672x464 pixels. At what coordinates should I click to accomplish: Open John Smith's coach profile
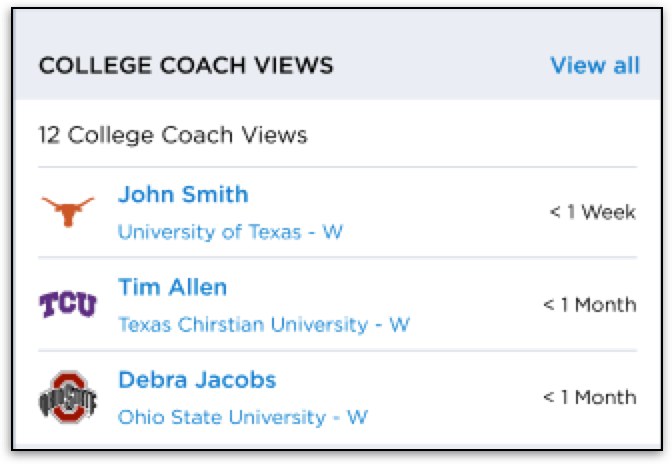click(x=183, y=194)
